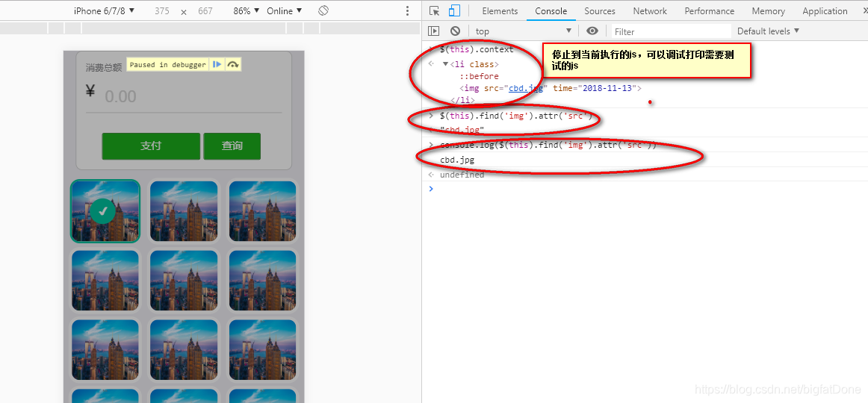Edit the 375 width field
868x403 pixels.
162,10
